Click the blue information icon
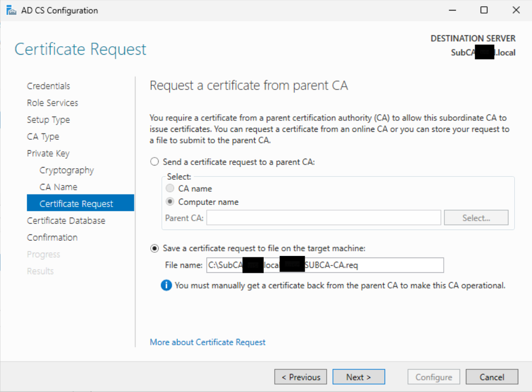The height and width of the screenshot is (392, 532). (x=166, y=285)
